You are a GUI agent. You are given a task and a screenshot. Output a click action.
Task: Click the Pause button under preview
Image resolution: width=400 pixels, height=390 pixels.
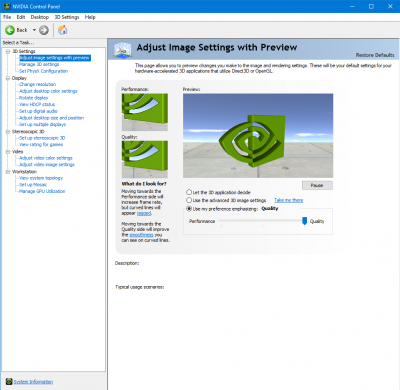point(317,185)
